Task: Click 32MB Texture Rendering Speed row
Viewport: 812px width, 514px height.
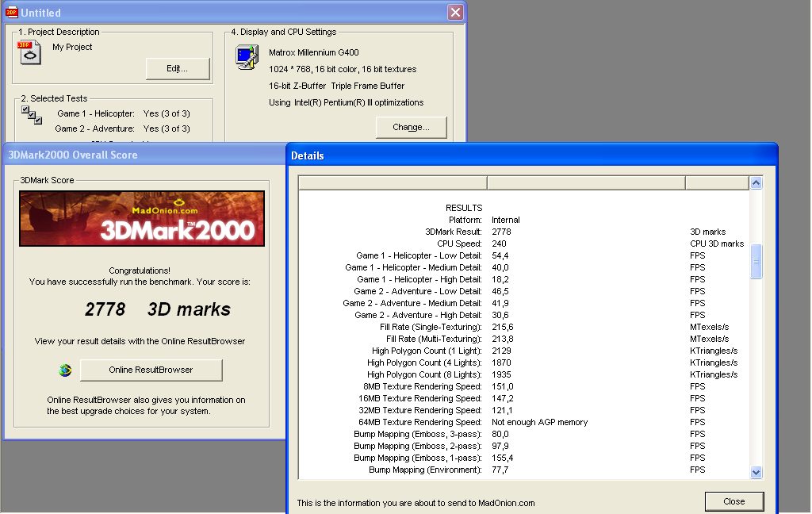Action: [x=524, y=410]
